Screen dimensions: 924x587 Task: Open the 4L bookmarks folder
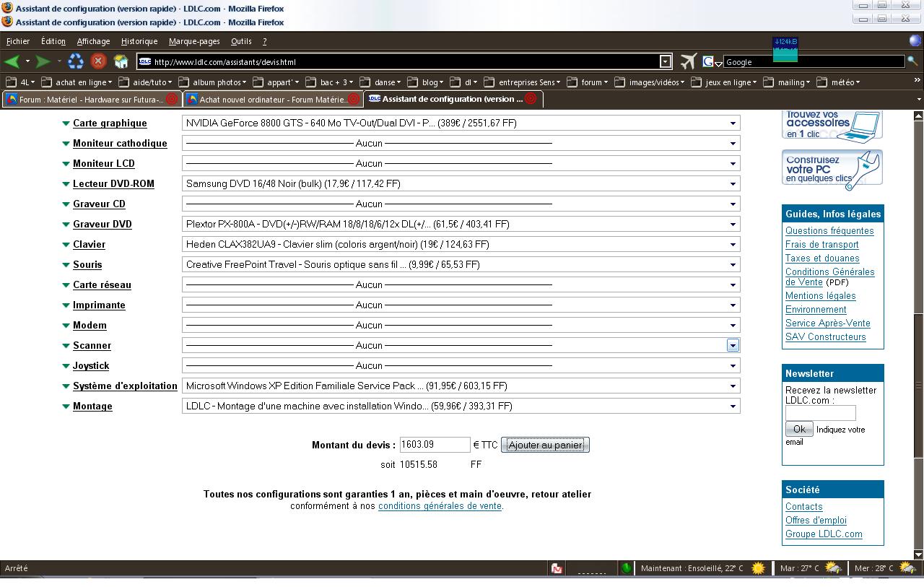point(20,82)
